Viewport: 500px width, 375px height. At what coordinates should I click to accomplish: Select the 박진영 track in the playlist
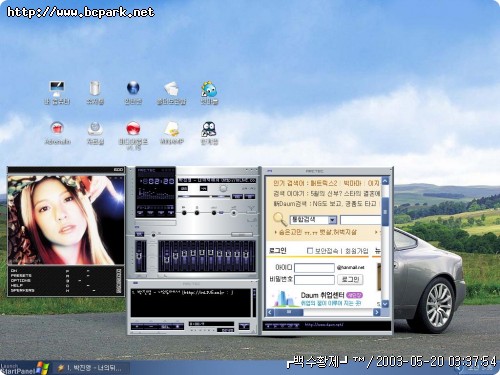click(182, 293)
